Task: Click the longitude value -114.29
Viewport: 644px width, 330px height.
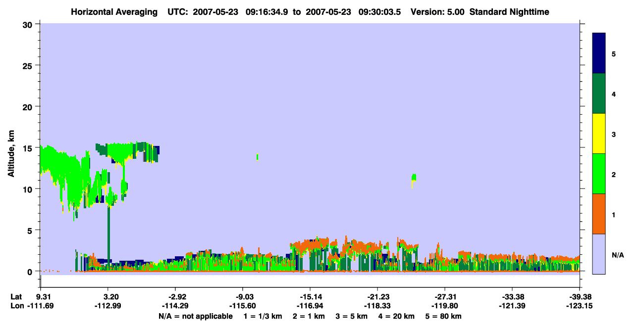Action: point(175,306)
